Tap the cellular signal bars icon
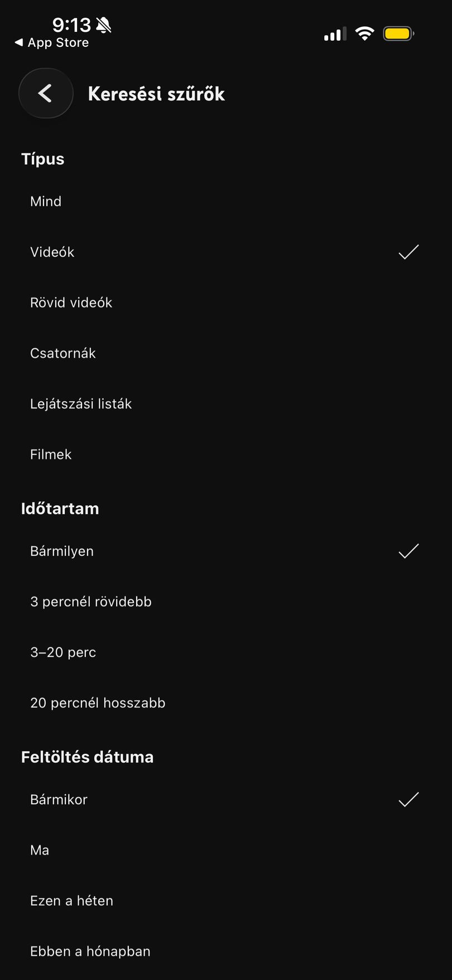452x980 pixels. pos(335,34)
